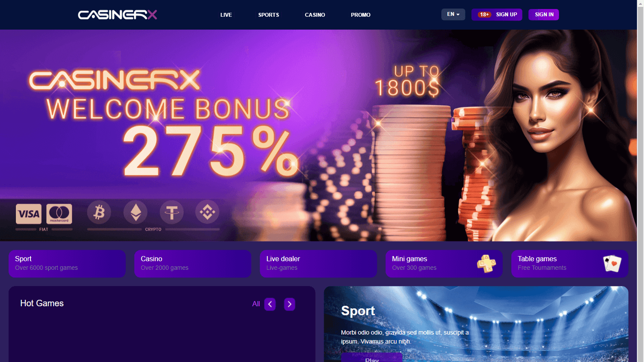The image size is (644, 362).
Task: Open the EN language dropdown
Action: [453, 14]
